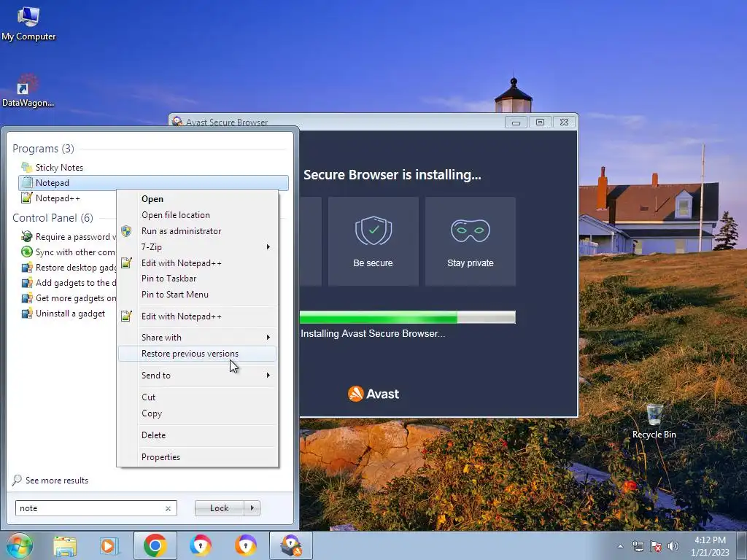Choose Pin to Taskbar

197,279
